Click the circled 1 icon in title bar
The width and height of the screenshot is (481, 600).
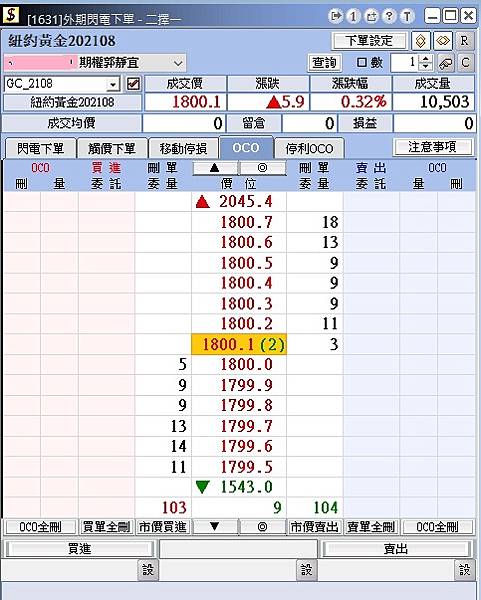(x=354, y=16)
